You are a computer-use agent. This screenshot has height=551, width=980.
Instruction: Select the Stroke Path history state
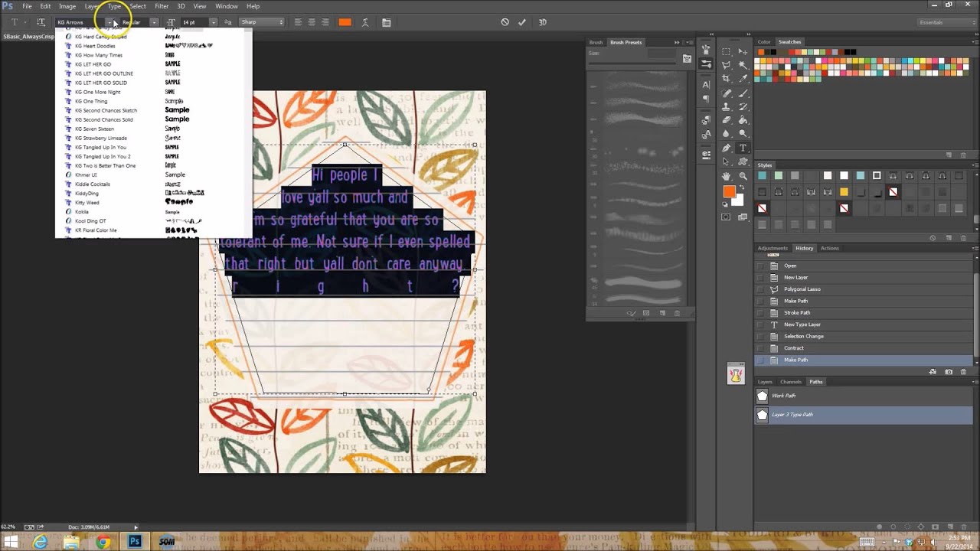797,313
